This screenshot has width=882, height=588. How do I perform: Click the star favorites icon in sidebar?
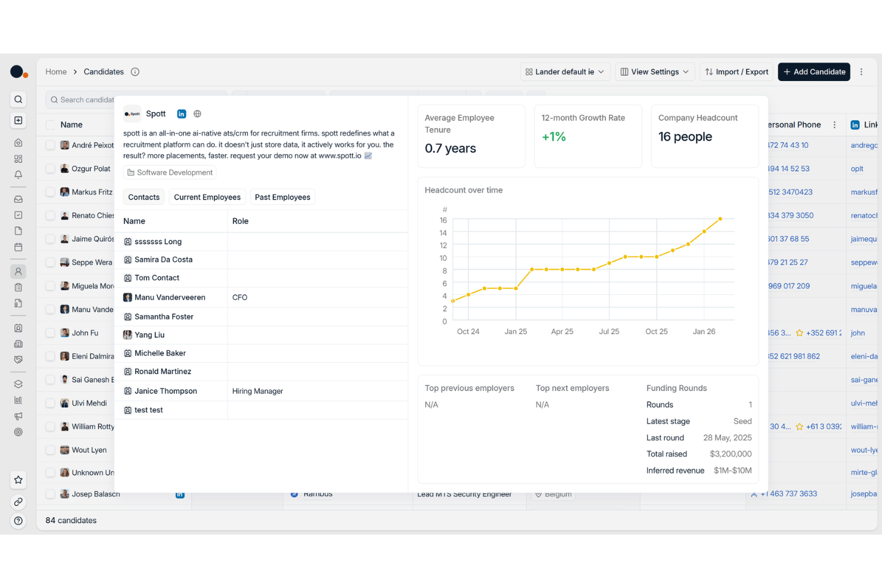pyautogui.click(x=18, y=480)
